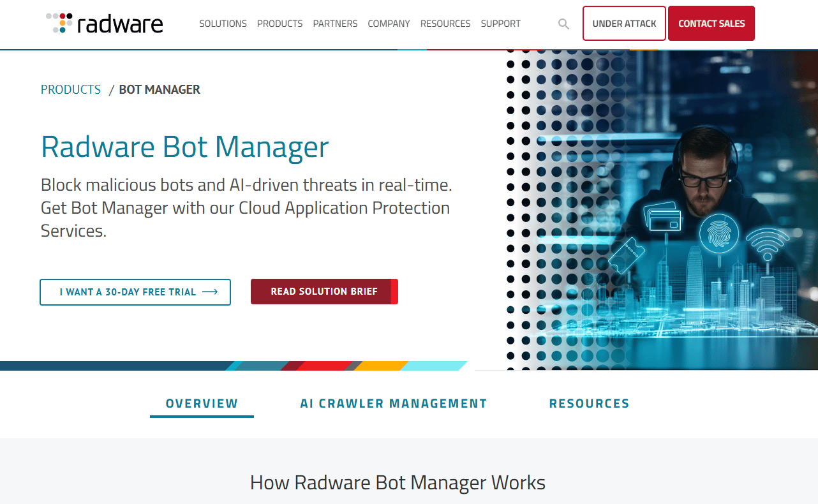The height and width of the screenshot is (504, 818).
Task: Open the Products menu
Action: (x=279, y=24)
